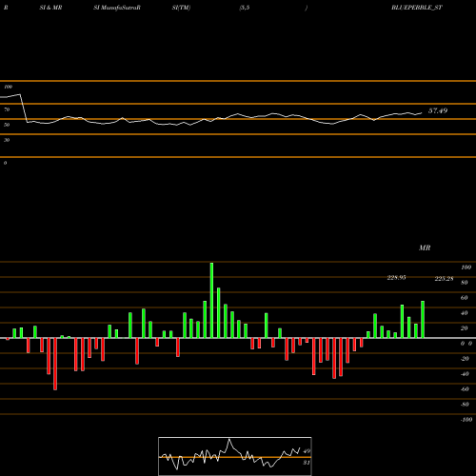This screenshot has height=476, width=476.
Task: Click the -20 label on MR axis
Action: point(465,359)
